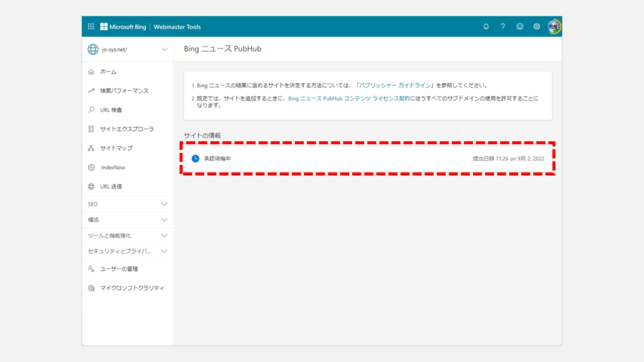This screenshot has height=362, width=644.
Task: Select URL 検査 in the sidebar
Action: point(111,110)
